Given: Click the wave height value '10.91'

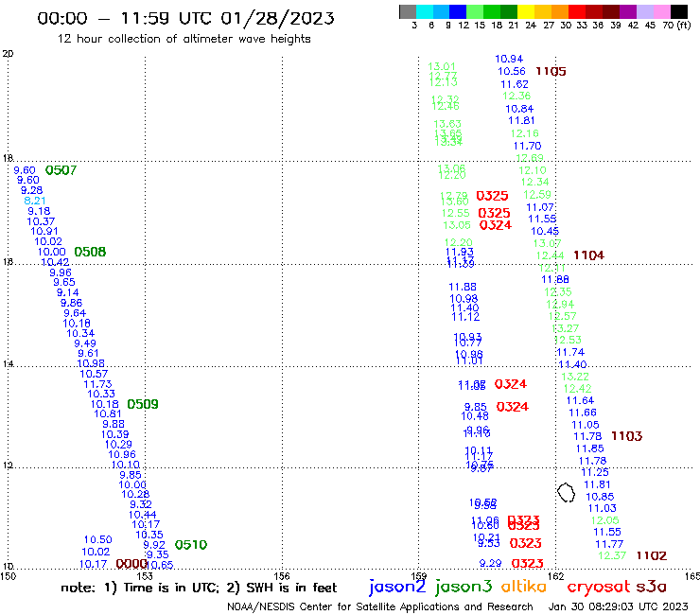Looking at the screenshot, I should [x=44, y=232].
